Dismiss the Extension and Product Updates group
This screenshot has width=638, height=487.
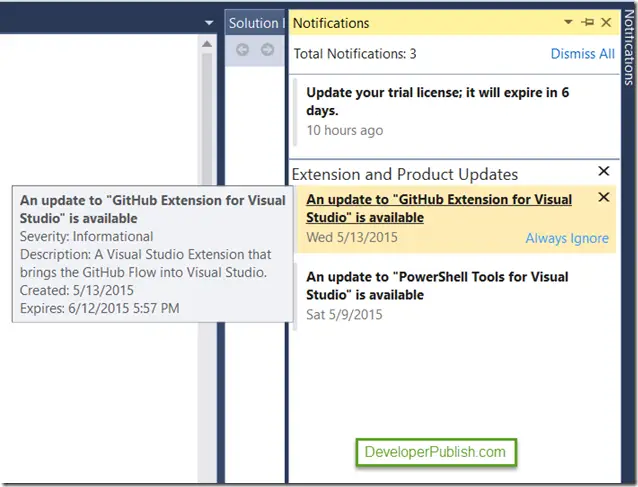(x=604, y=171)
